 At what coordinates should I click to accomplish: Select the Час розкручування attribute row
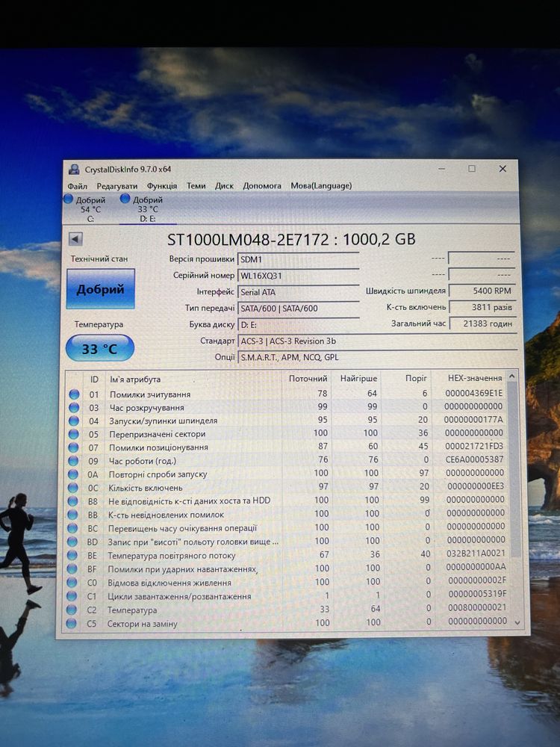[287, 407]
